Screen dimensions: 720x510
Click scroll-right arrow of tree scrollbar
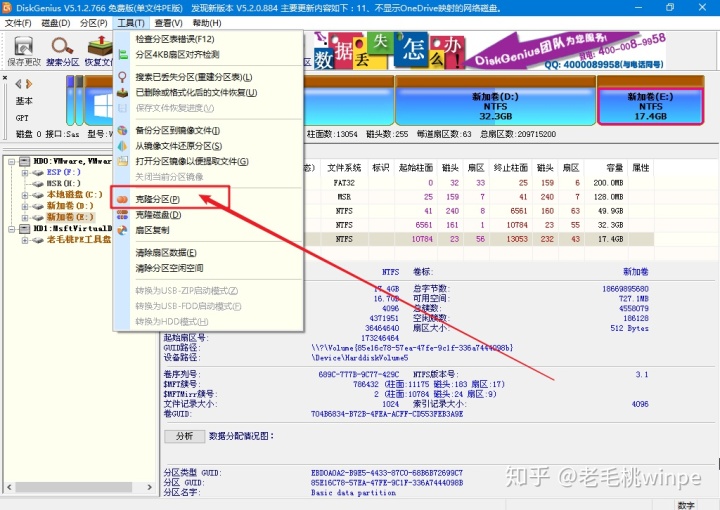coord(149,487)
